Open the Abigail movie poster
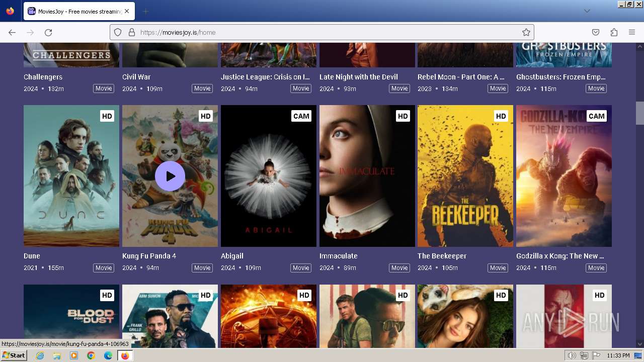Image resolution: width=644 pixels, height=362 pixels. tap(269, 176)
